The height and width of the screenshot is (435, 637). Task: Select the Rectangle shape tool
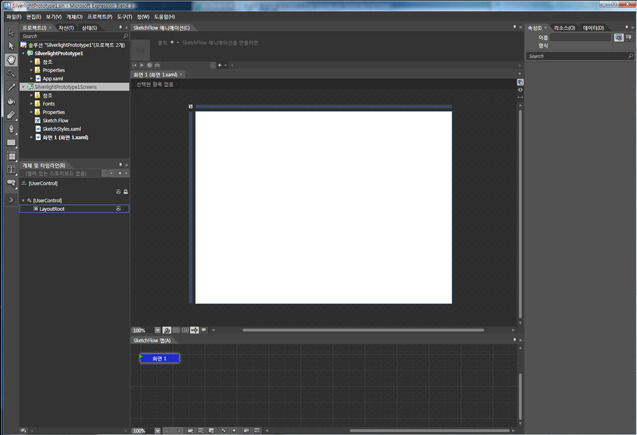11,143
